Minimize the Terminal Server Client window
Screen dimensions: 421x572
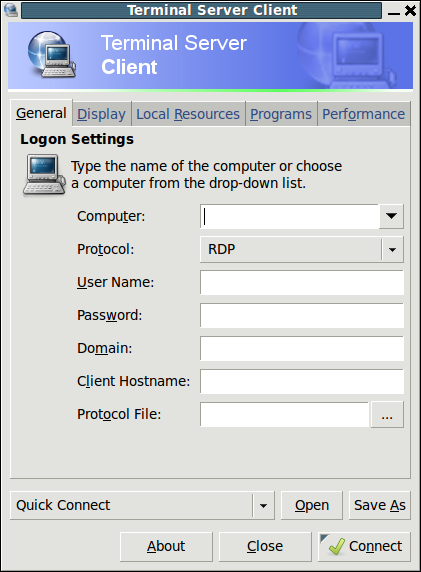pos(394,11)
